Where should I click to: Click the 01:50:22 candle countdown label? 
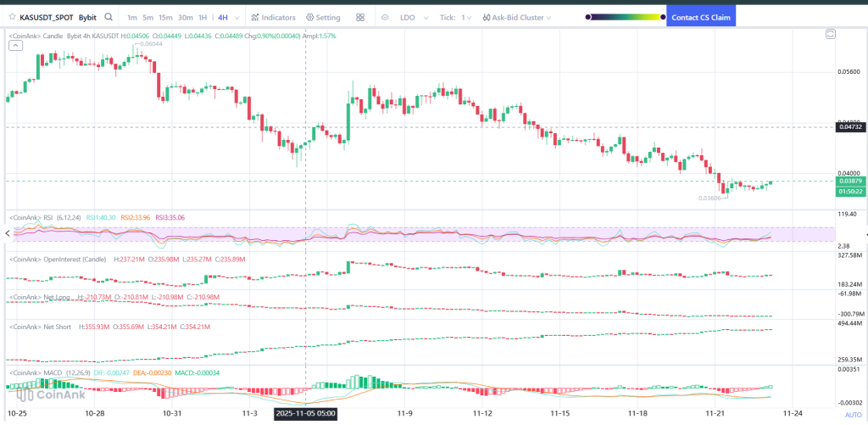(850, 191)
